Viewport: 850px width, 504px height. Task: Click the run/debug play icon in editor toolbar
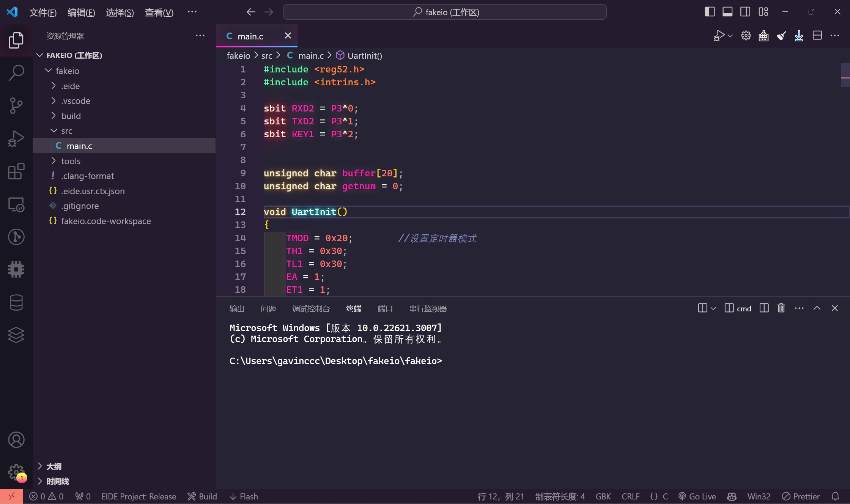click(x=719, y=36)
